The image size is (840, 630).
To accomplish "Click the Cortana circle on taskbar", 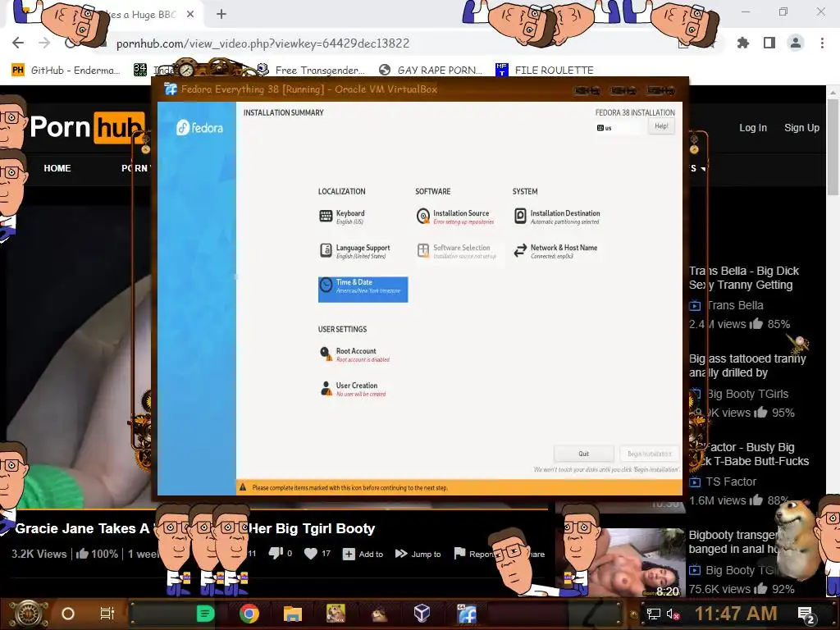I will tap(68, 614).
